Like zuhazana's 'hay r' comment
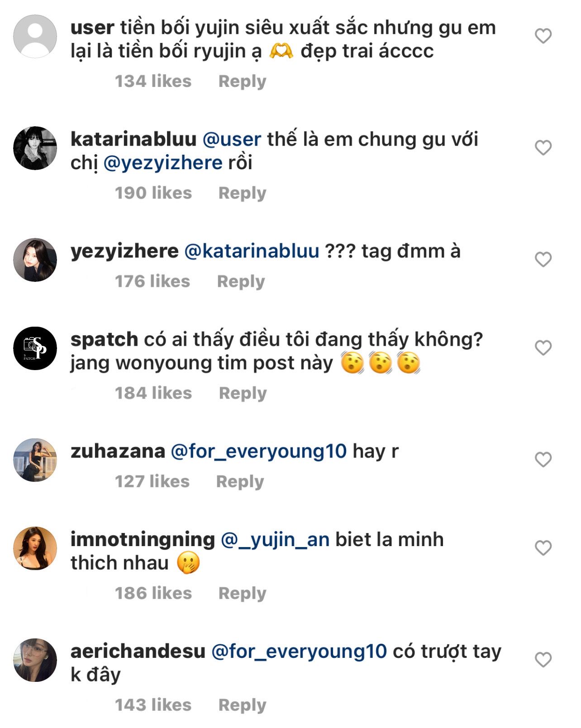The height and width of the screenshot is (728, 581). (543, 460)
